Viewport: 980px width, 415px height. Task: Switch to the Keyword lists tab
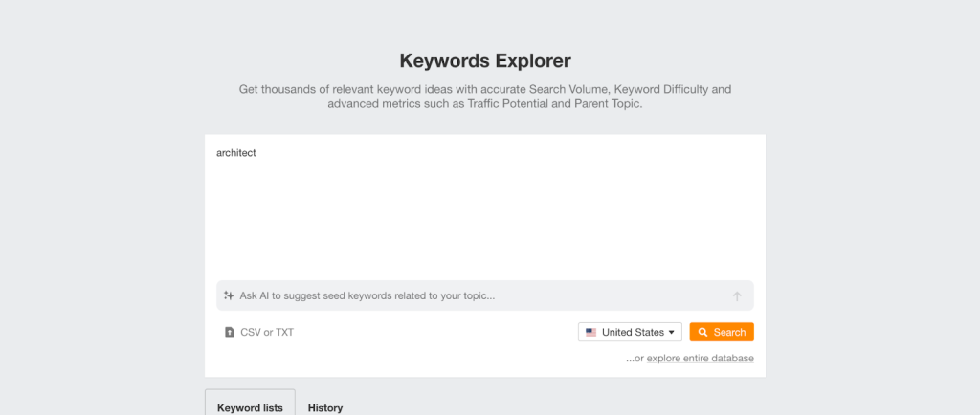250,407
